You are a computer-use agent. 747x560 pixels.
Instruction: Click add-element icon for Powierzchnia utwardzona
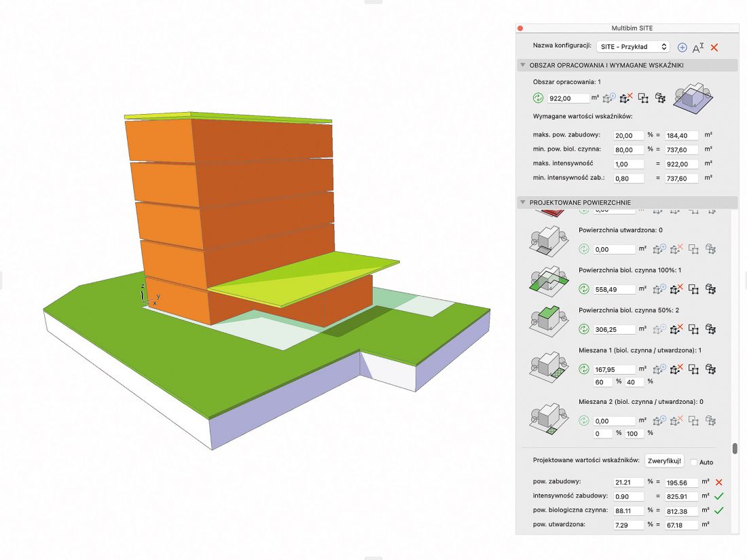coord(659,248)
